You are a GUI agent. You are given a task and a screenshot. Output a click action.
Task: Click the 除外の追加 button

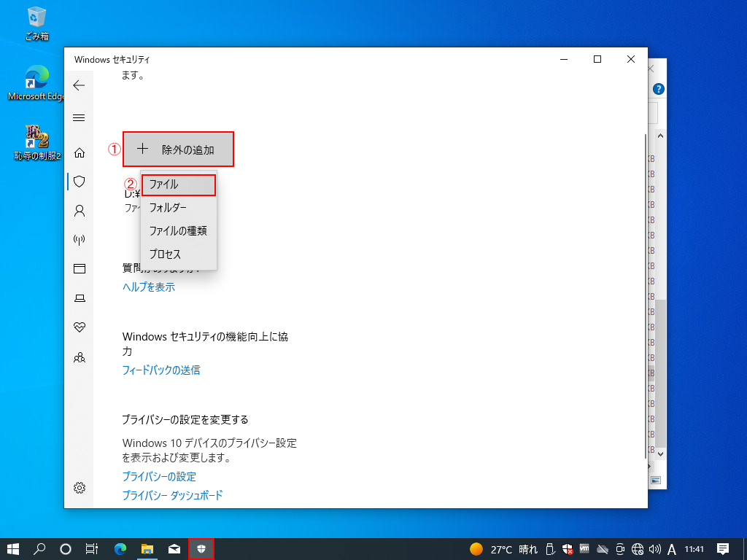click(179, 149)
